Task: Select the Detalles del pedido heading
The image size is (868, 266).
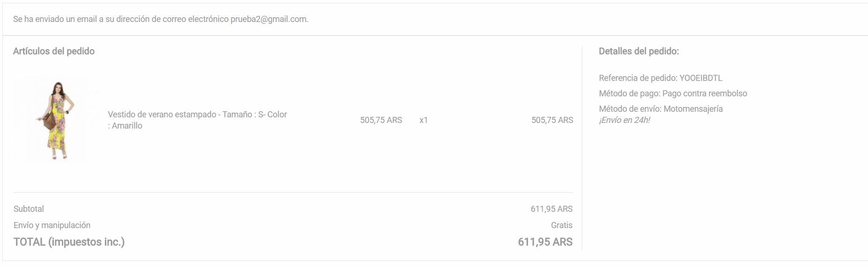Action: [x=639, y=51]
